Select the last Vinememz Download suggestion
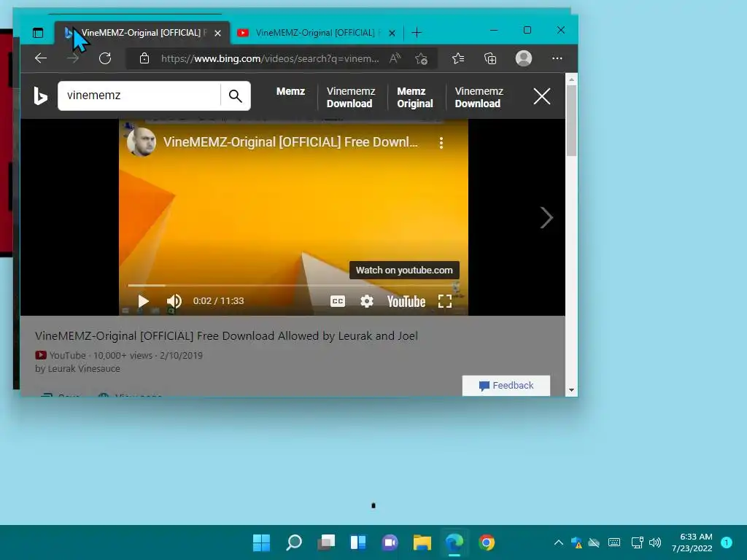The width and height of the screenshot is (747, 560). click(479, 97)
